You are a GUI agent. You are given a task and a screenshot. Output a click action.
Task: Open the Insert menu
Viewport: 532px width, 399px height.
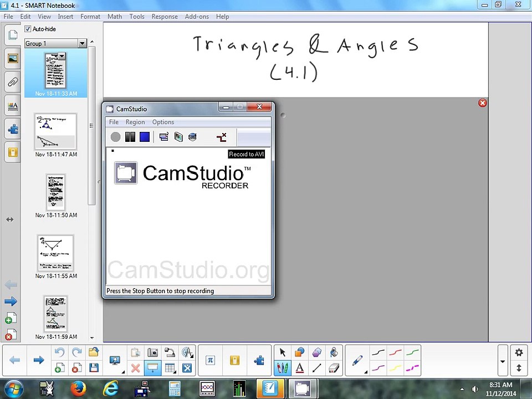tap(65, 16)
